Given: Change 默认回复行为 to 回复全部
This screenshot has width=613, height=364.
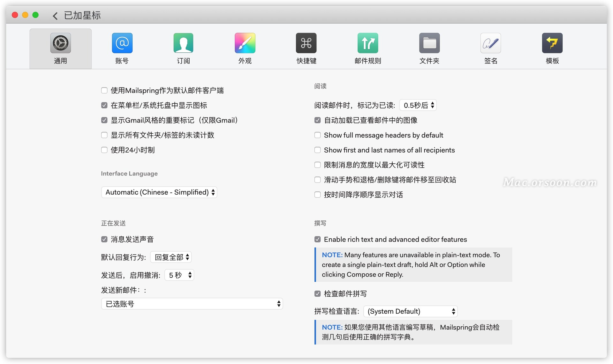Looking at the screenshot, I should point(171,257).
